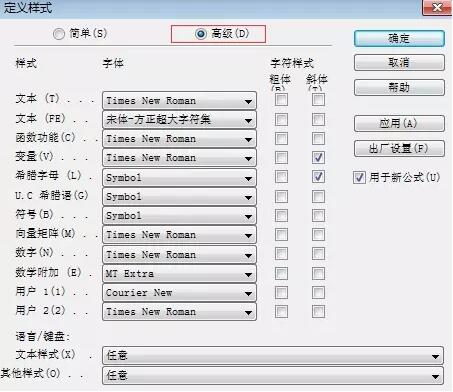Enable italic for 文本(T) row
The height and width of the screenshot is (392, 453).
(x=318, y=100)
